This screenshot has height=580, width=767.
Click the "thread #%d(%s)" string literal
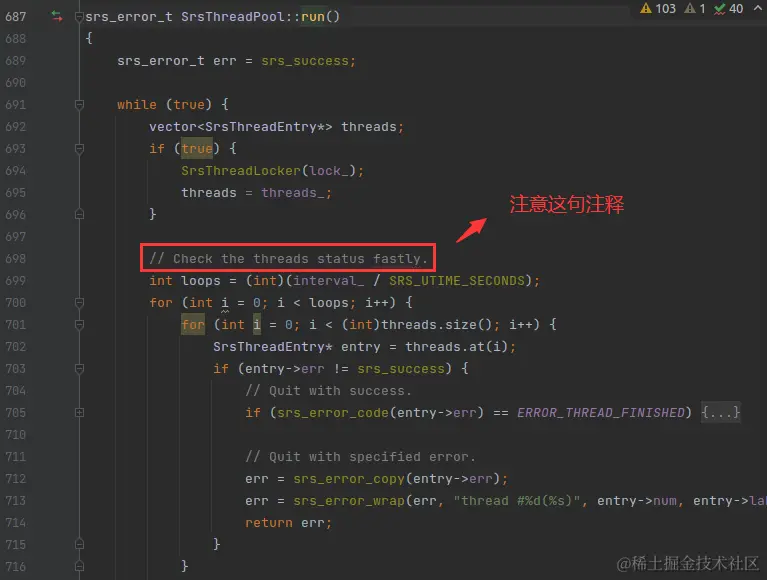point(517,501)
